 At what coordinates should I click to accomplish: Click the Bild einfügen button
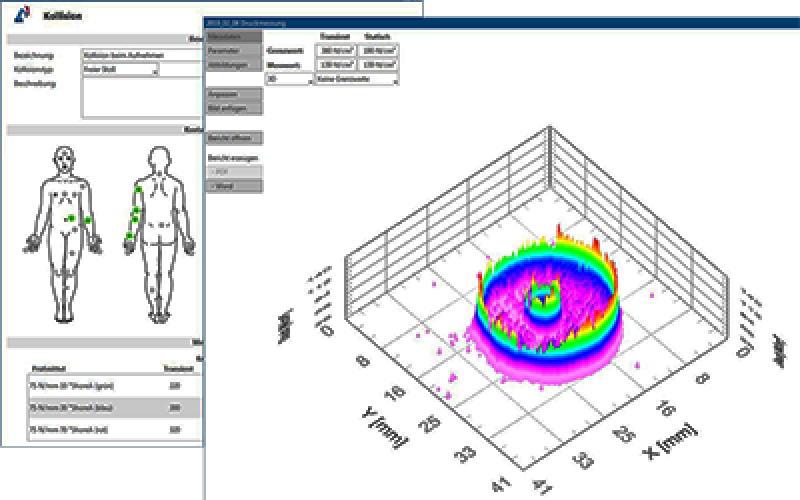(234, 107)
